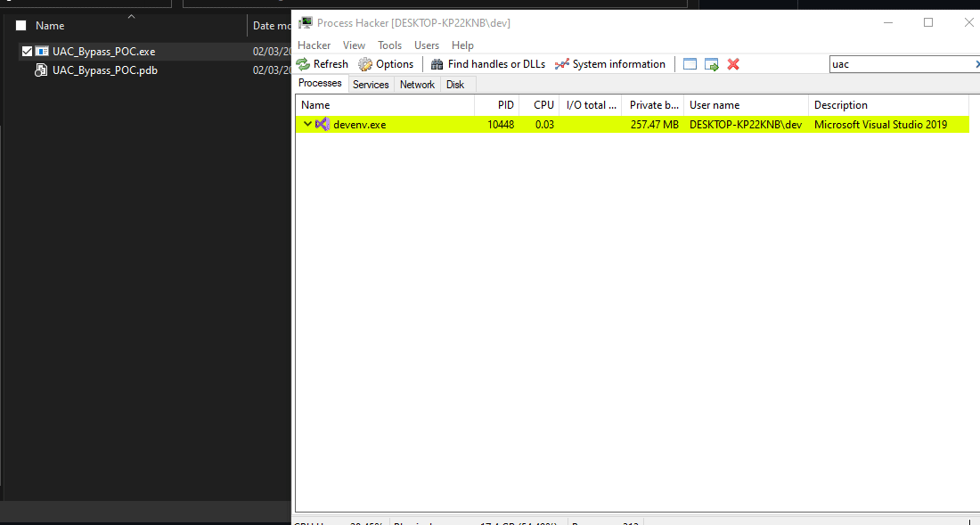Sort by Description column
The width and height of the screenshot is (980, 525).
click(x=888, y=105)
